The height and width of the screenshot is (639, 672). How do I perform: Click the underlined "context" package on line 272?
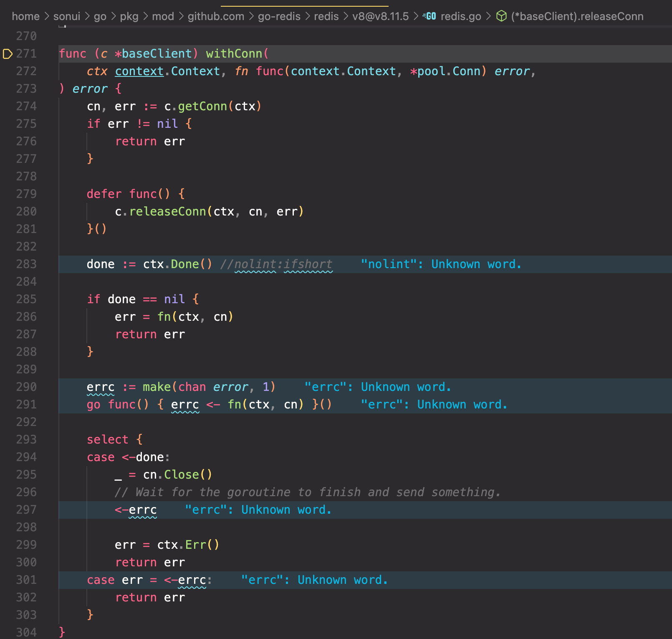139,71
